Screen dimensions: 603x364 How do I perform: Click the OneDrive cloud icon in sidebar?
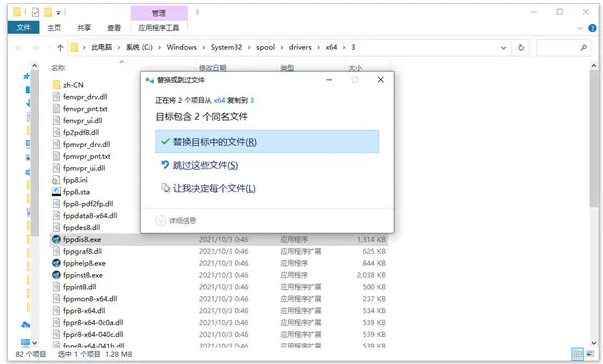pyautogui.click(x=25, y=325)
